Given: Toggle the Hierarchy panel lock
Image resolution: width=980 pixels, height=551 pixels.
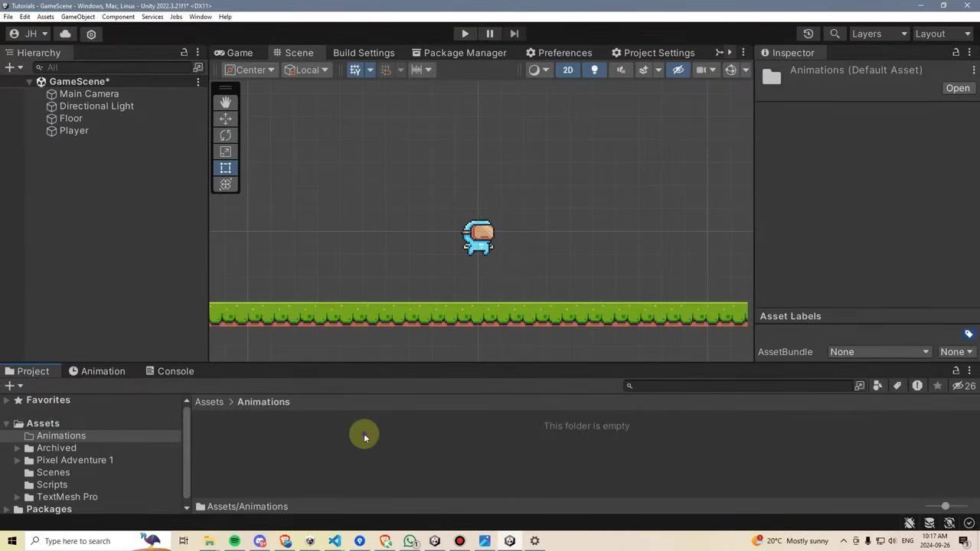Looking at the screenshot, I should coord(184,52).
